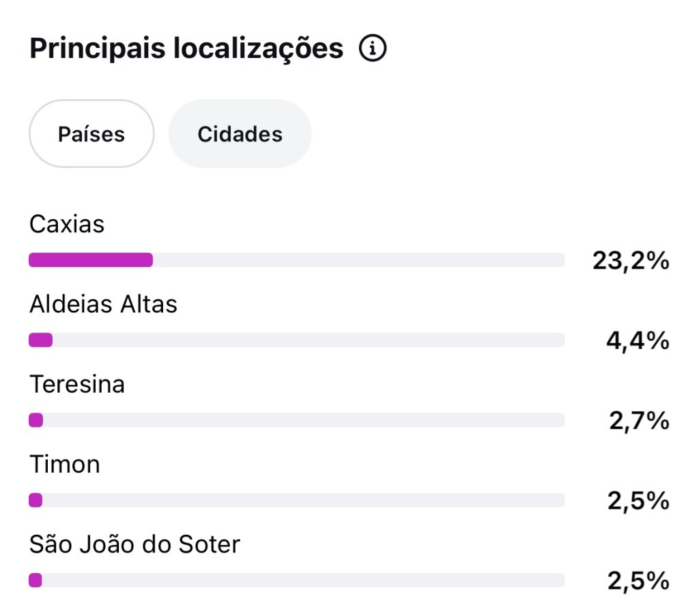The width and height of the screenshot is (699, 616).
Task: Select the São João do Soter label
Action: (x=134, y=544)
